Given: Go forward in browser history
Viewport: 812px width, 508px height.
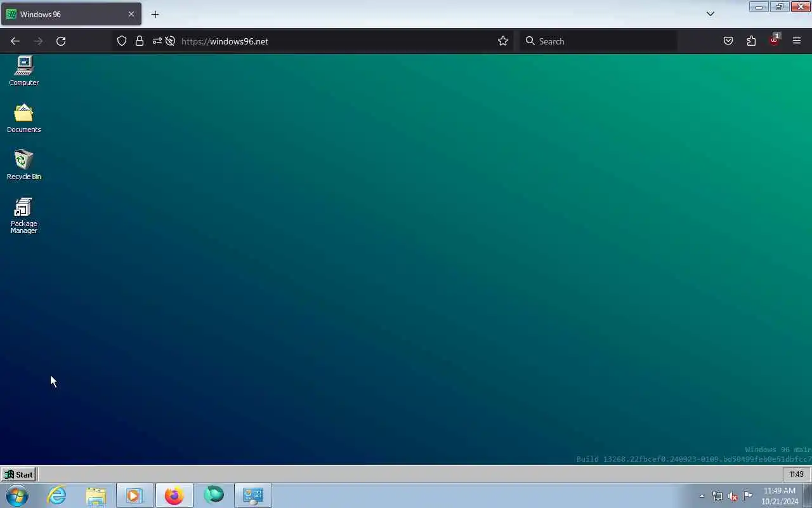Looking at the screenshot, I should point(38,41).
